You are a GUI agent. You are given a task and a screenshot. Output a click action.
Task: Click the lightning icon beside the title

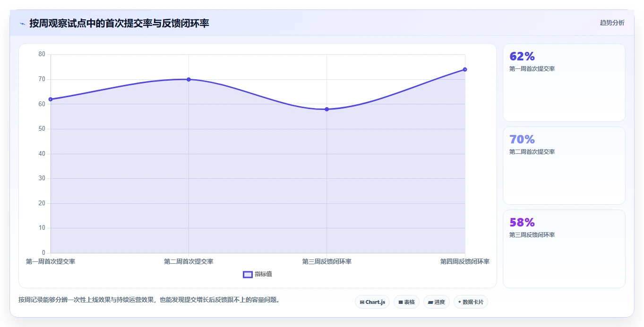coord(22,24)
